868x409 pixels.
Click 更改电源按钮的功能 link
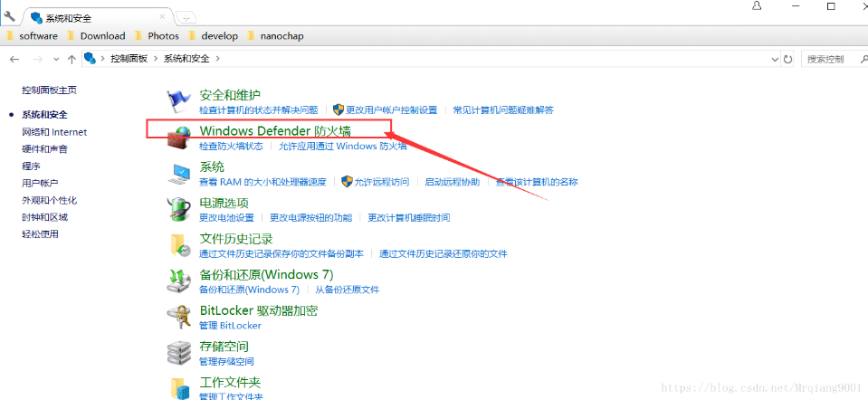coord(310,217)
